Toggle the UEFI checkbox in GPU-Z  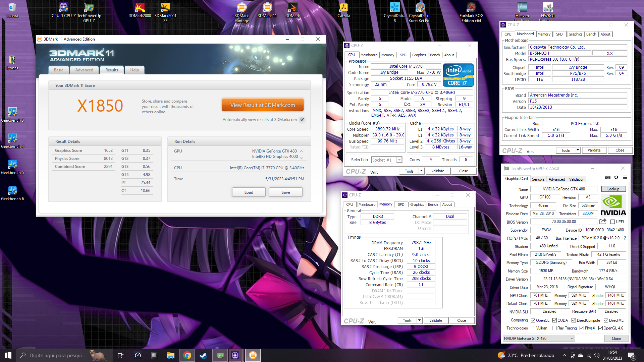coord(613,222)
